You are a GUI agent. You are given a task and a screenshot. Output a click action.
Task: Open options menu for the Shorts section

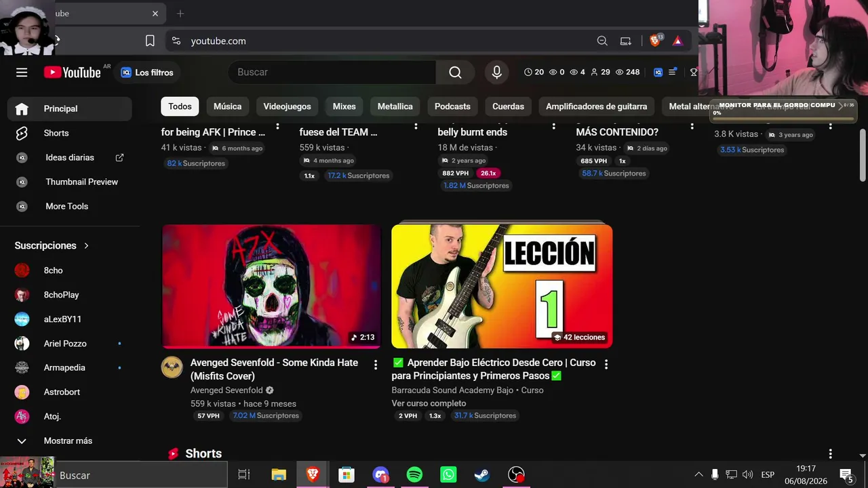point(830,453)
